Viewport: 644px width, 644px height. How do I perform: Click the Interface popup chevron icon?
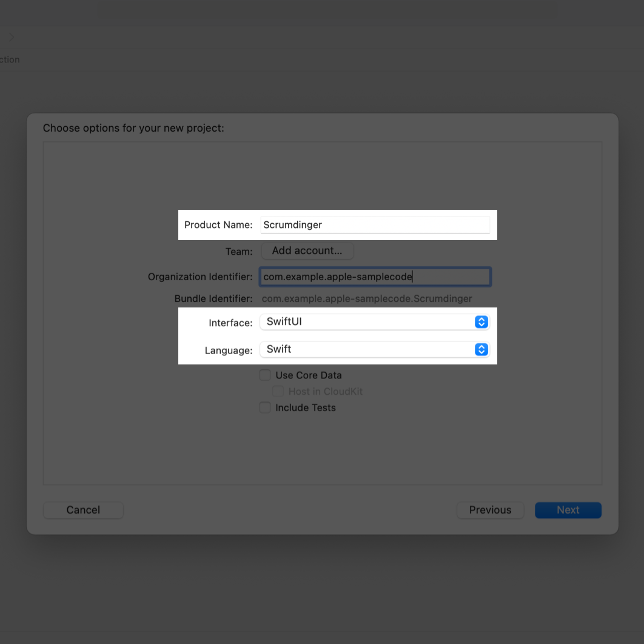click(x=481, y=322)
